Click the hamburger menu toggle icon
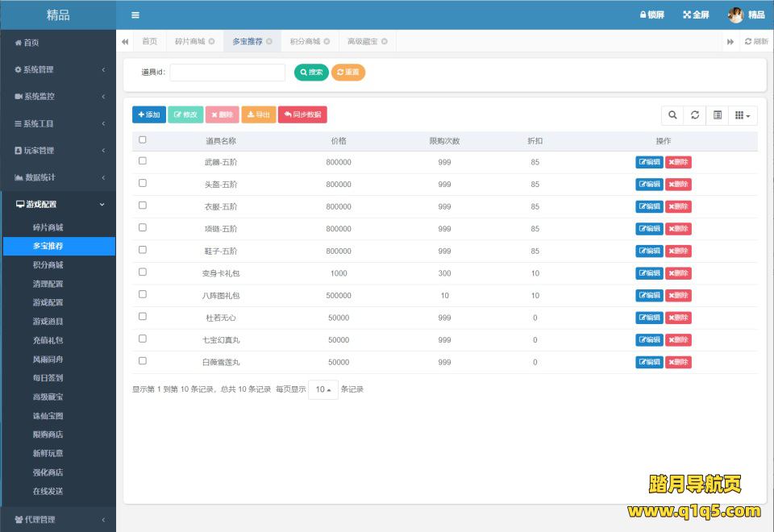774x532 pixels. tap(135, 15)
